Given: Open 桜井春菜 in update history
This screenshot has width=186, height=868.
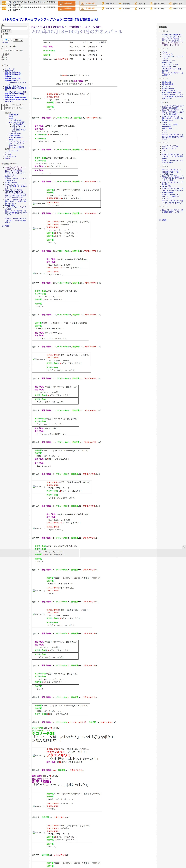Looking at the screenshot, I should click(165, 71).
